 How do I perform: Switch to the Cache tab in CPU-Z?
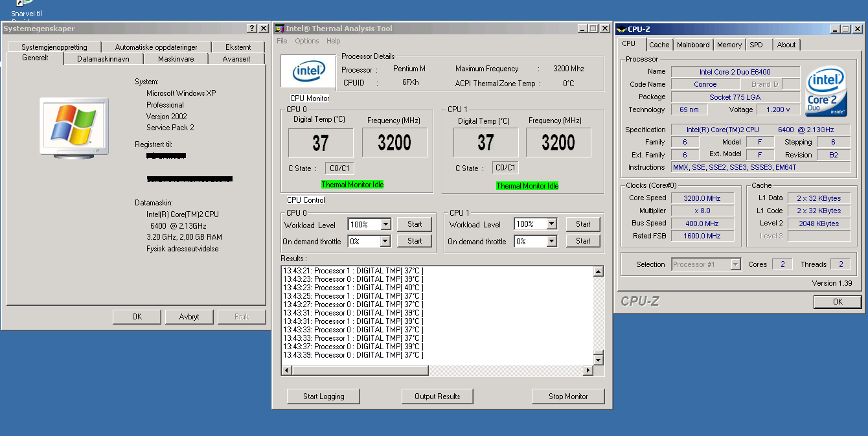pyautogui.click(x=659, y=45)
